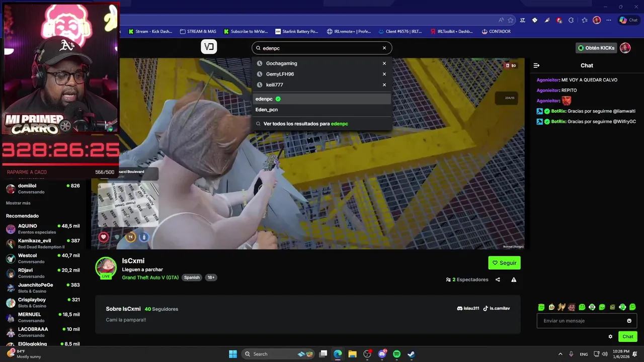Open STREAM & MAS bookmarks folder
The height and width of the screenshot is (362, 644).
pos(198,31)
